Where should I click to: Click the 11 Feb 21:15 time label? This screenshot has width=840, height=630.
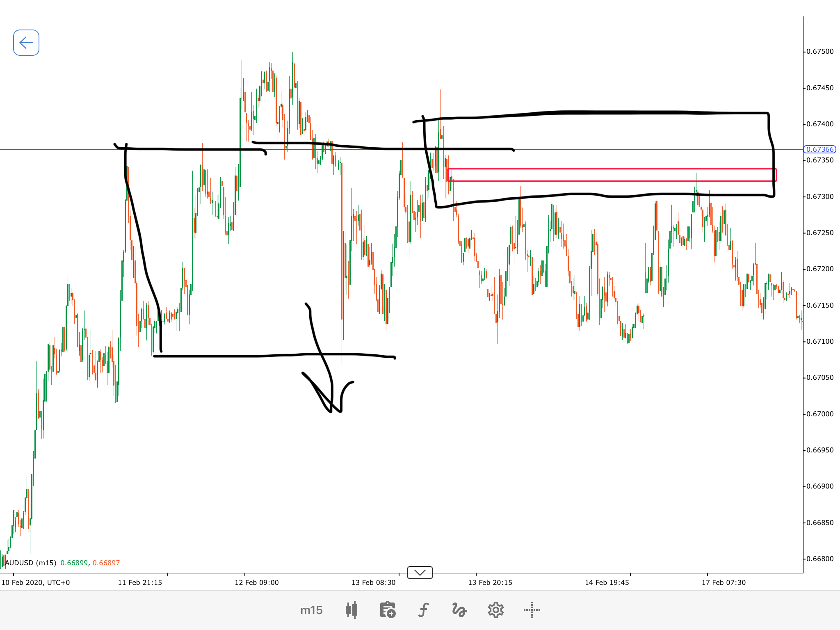pos(140,582)
